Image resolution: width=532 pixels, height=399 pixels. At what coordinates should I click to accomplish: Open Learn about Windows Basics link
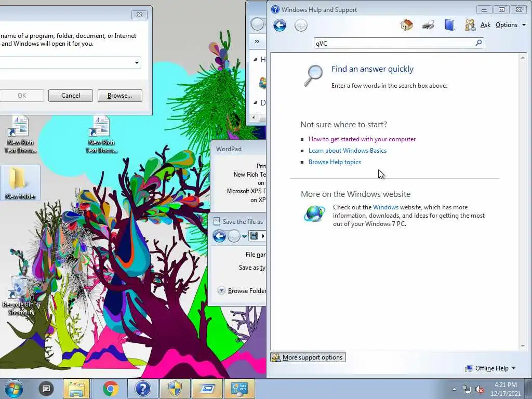pos(348,151)
